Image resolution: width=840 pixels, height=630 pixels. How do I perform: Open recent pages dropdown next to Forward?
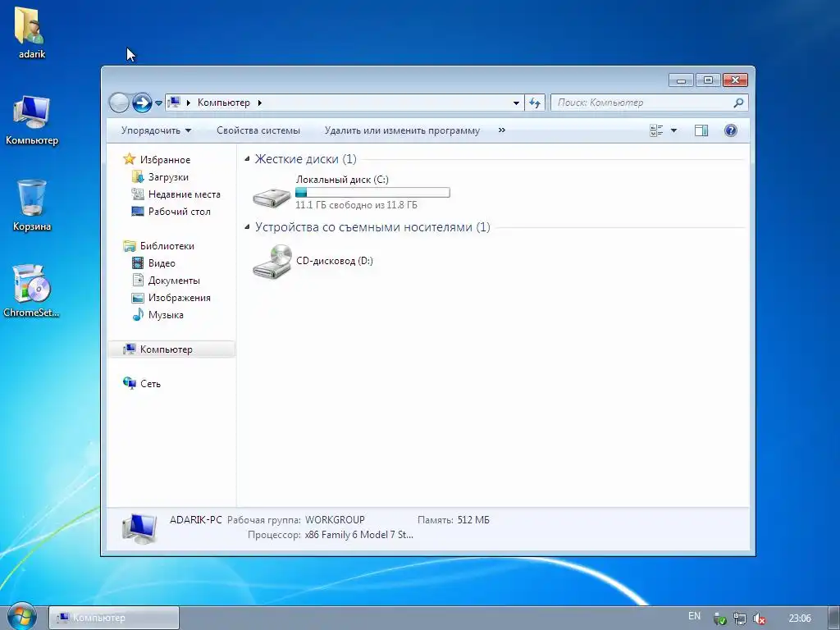[x=158, y=103]
